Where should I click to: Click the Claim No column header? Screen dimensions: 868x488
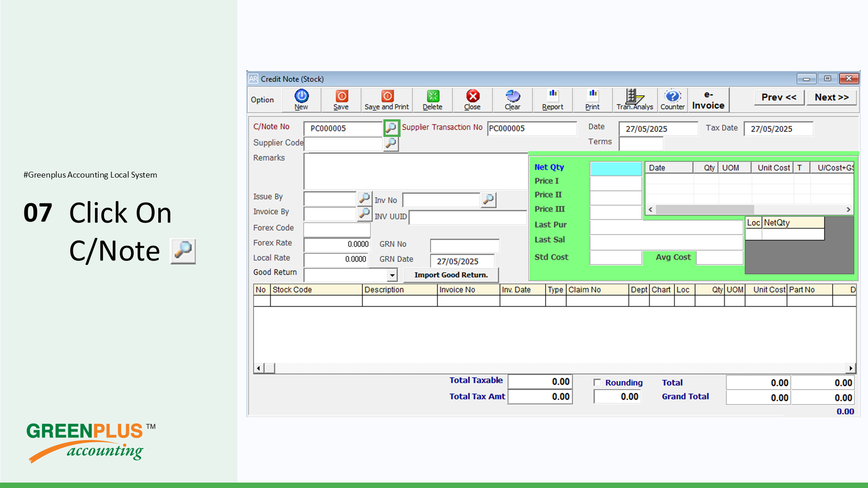click(597, 290)
